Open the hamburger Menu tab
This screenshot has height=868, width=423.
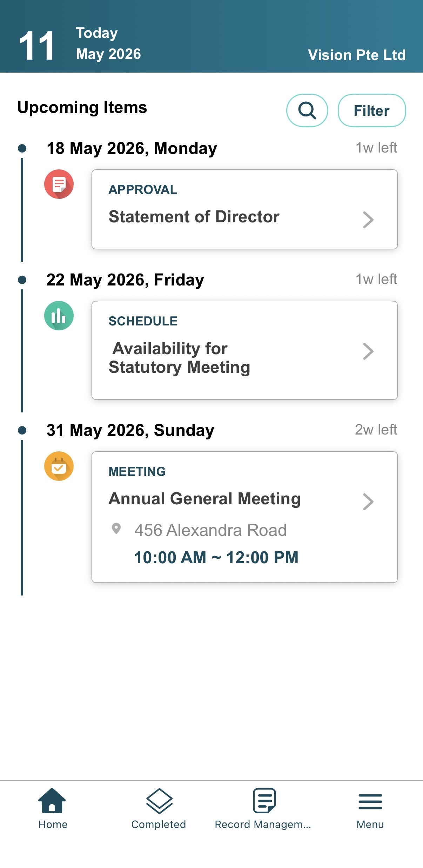370,809
